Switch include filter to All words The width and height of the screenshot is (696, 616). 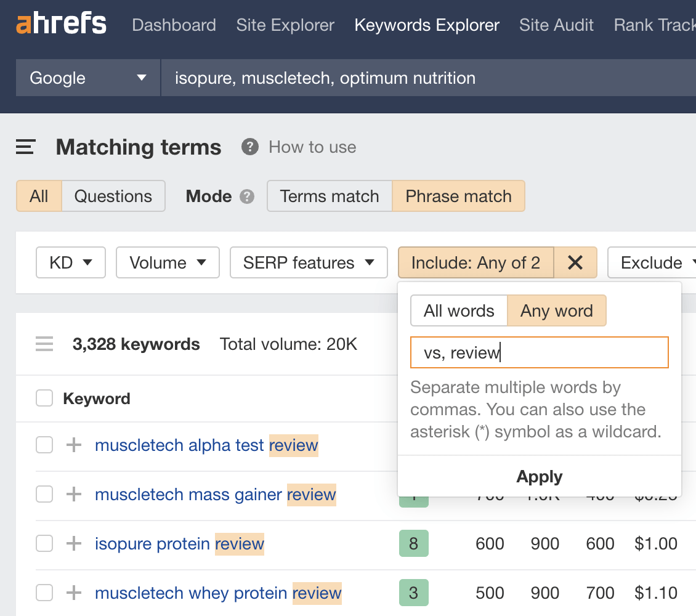click(459, 310)
